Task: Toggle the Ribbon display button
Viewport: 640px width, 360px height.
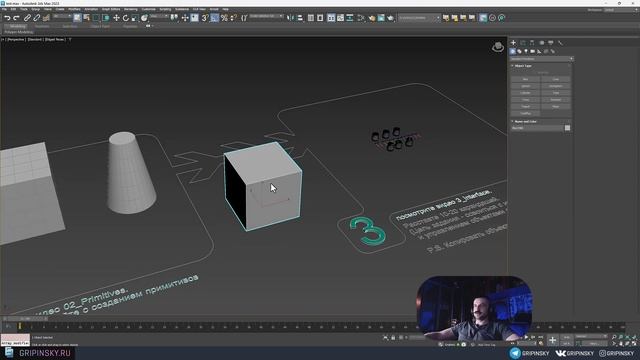Action: point(331,18)
